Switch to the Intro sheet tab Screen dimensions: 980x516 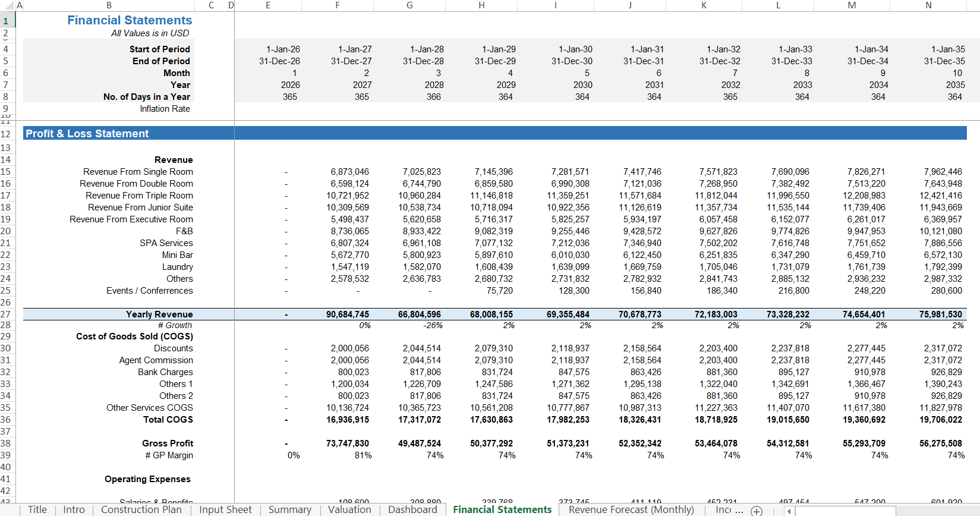(x=74, y=509)
